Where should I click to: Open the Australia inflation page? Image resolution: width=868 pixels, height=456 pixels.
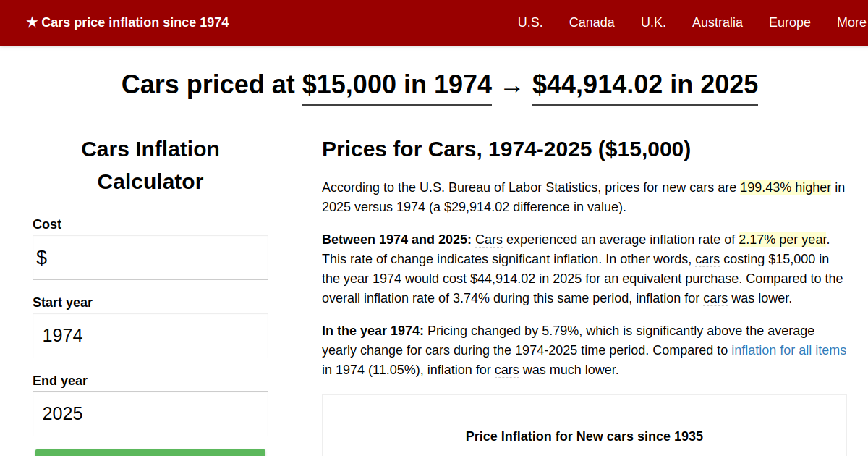pyautogui.click(x=718, y=22)
